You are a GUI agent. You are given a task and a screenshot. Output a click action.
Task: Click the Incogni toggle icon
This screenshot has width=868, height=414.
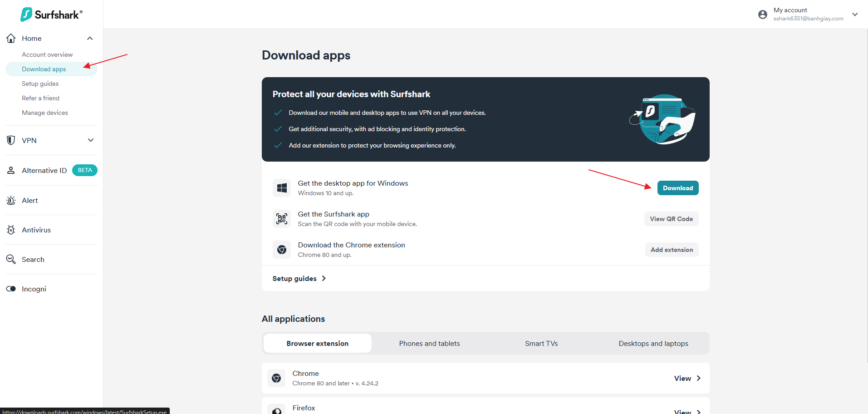coord(11,289)
